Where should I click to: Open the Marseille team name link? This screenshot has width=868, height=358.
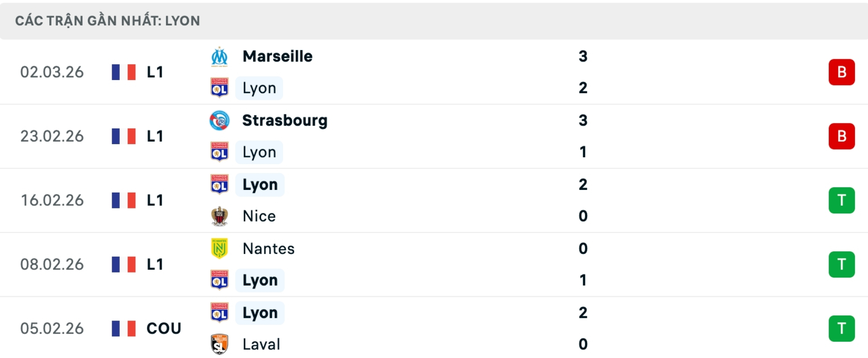[277, 56]
